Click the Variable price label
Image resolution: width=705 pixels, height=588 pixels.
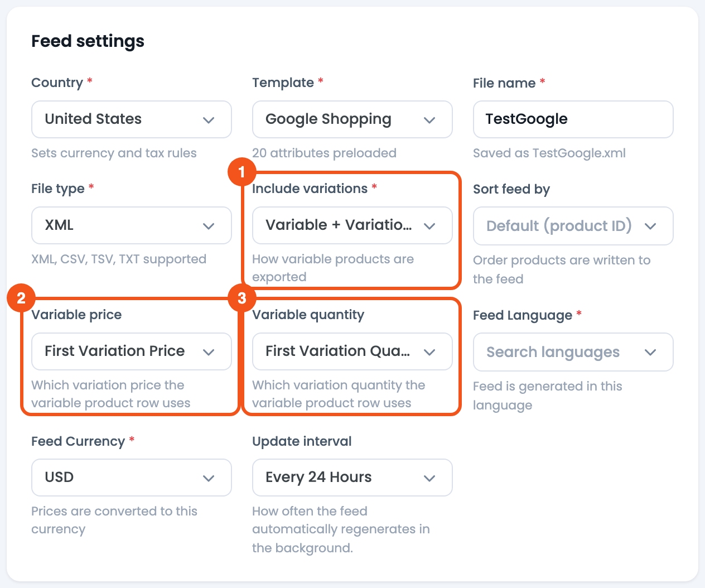pos(76,315)
